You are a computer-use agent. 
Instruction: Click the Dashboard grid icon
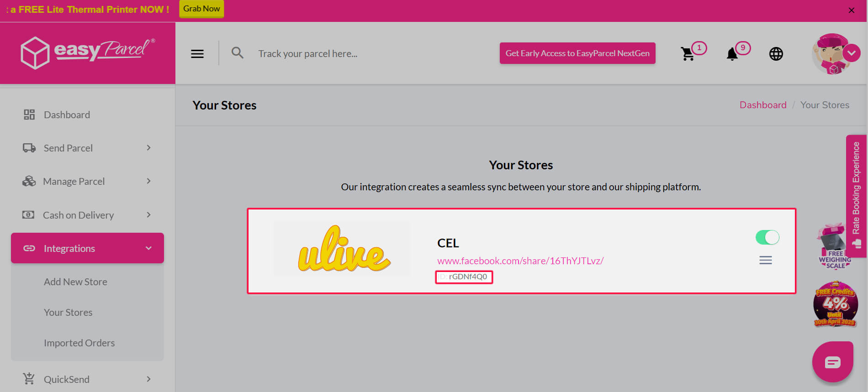[29, 115]
